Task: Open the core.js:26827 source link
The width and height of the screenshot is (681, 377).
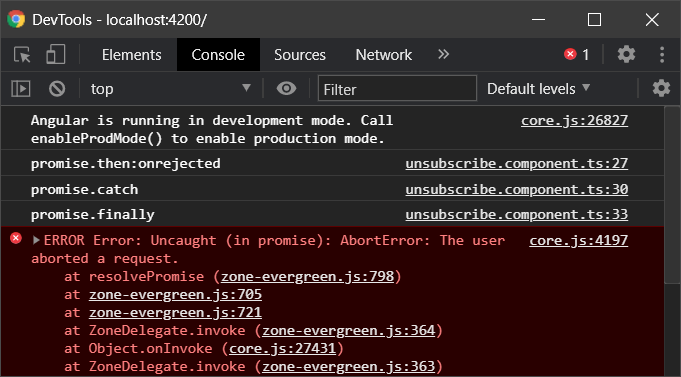Action: pyautogui.click(x=575, y=120)
